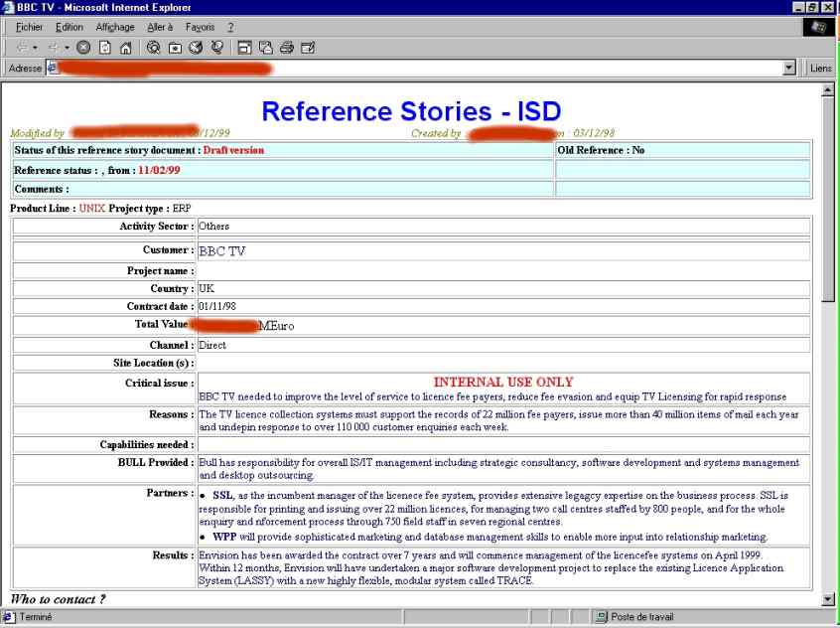Click the 'Draft version' status text
The image size is (840, 628).
pyautogui.click(x=233, y=150)
